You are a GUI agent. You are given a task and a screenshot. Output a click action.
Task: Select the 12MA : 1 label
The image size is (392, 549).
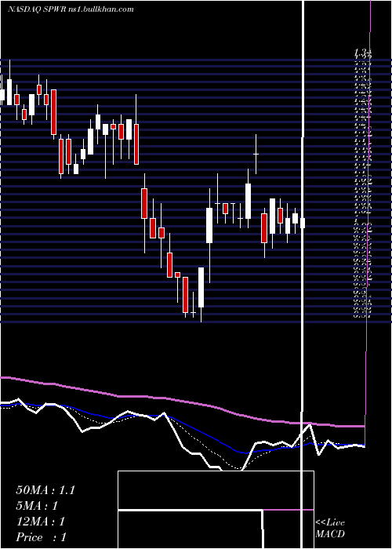coord(41,522)
